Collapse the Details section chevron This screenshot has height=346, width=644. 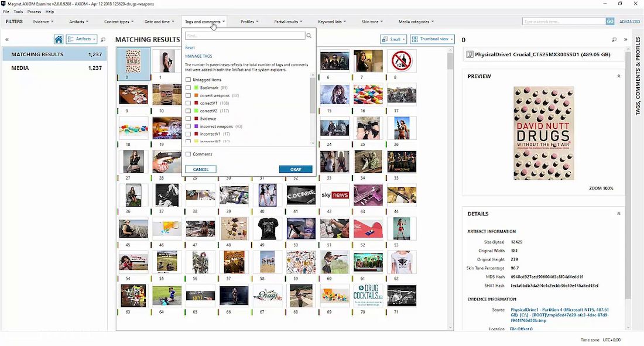pos(619,214)
